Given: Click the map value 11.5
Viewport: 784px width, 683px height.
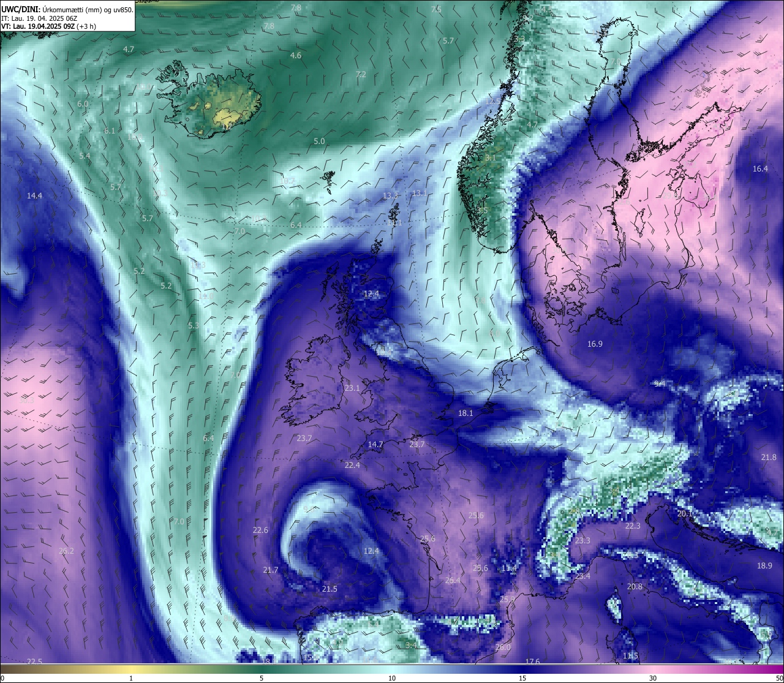Looking at the screenshot, I should [630, 656].
